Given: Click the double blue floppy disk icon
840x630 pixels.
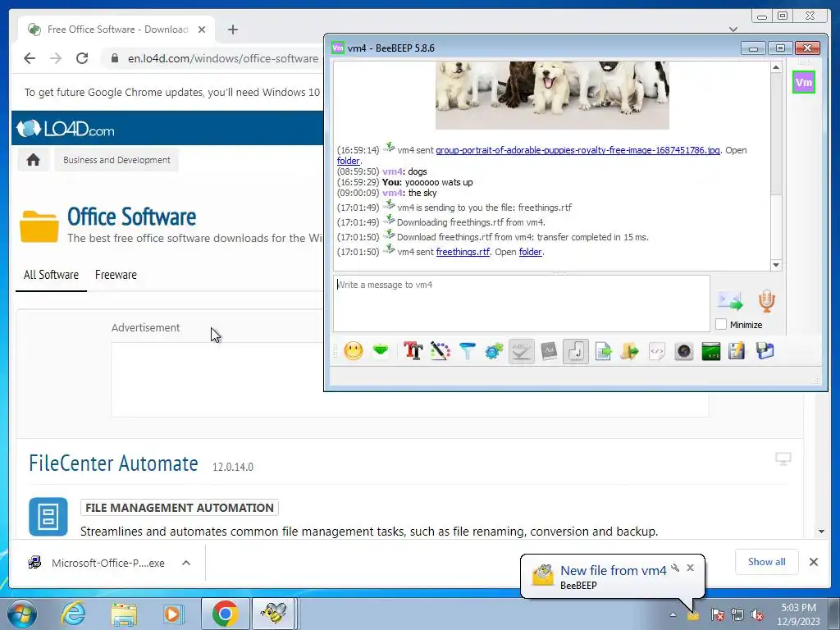Looking at the screenshot, I should 765,351.
